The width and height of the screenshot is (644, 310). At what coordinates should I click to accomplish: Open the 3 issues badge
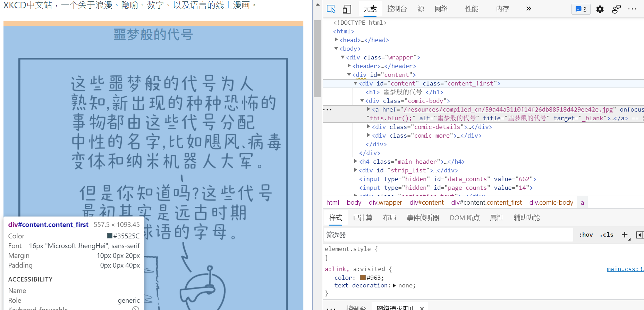pyautogui.click(x=581, y=9)
